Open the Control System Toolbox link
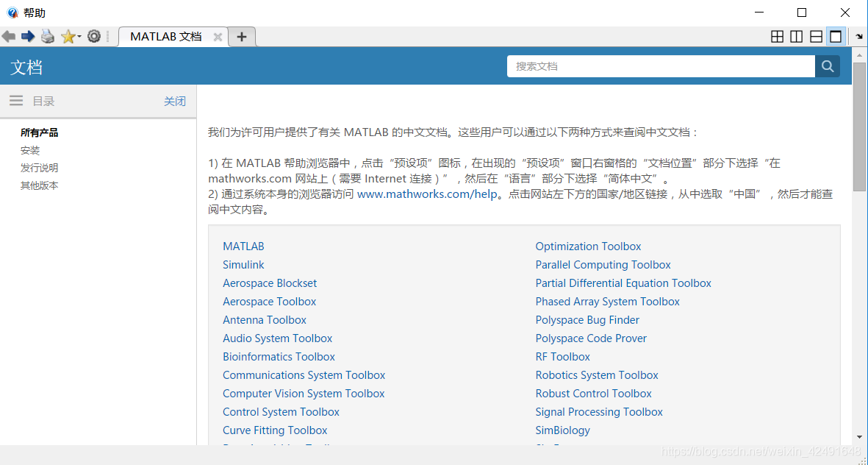This screenshot has width=868, height=465. pyautogui.click(x=281, y=412)
